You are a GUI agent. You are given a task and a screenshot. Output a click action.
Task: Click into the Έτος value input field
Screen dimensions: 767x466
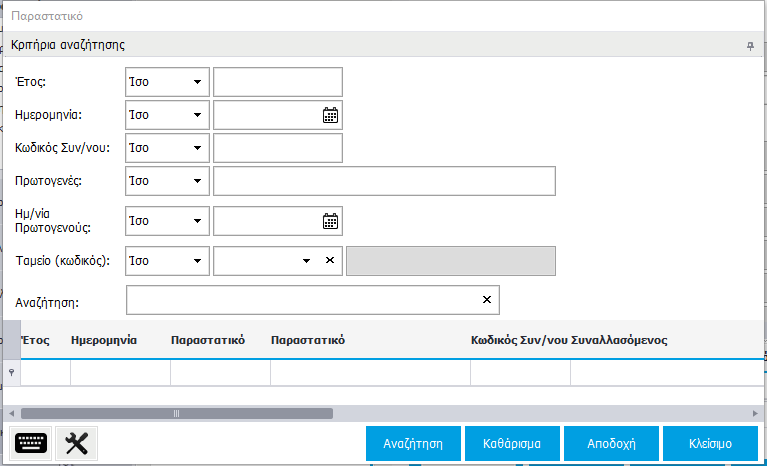[x=278, y=82]
